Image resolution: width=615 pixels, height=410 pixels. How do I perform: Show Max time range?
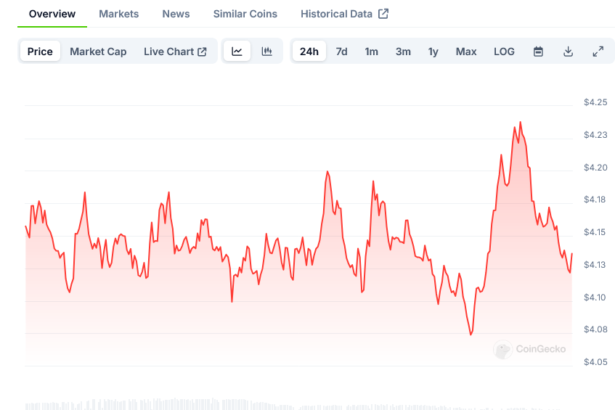(466, 51)
